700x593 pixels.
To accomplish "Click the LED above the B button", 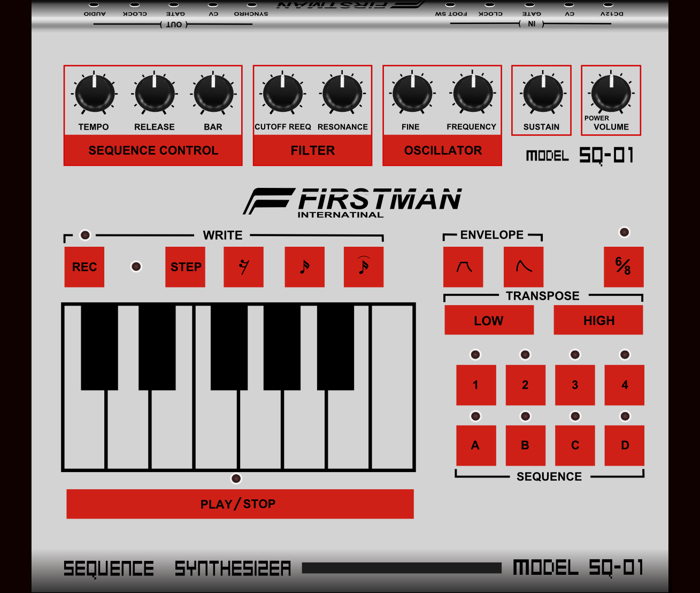I will pos(525,416).
